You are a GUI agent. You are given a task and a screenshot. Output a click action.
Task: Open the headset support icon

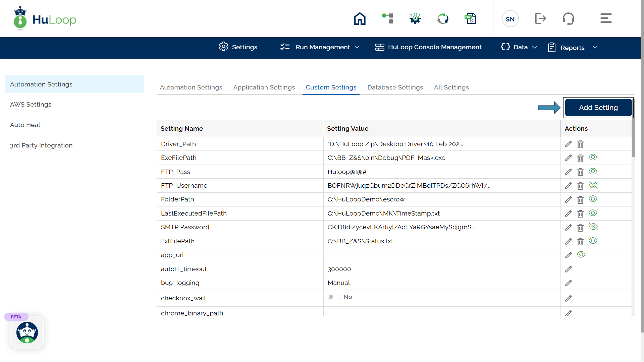(568, 18)
